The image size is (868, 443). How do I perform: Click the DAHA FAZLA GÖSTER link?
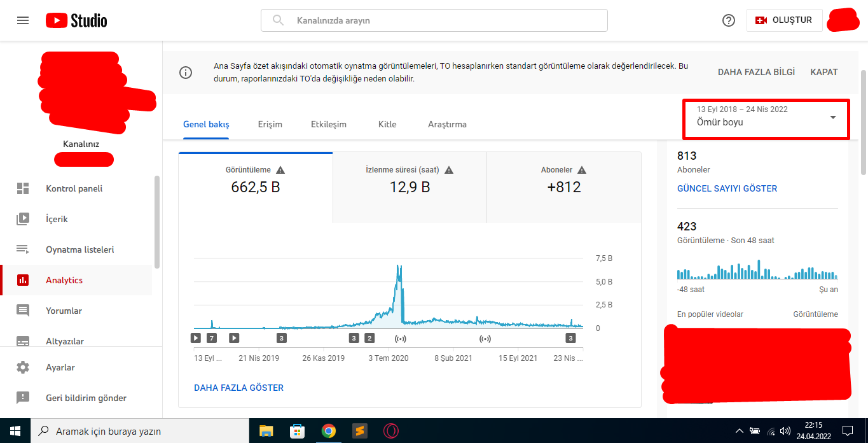(x=239, y=388)
